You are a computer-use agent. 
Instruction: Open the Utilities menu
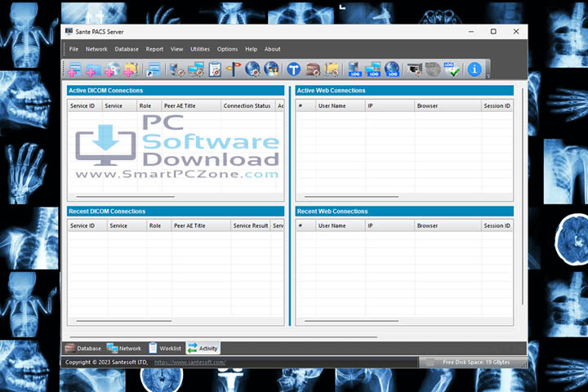click(x=200, y=49)
